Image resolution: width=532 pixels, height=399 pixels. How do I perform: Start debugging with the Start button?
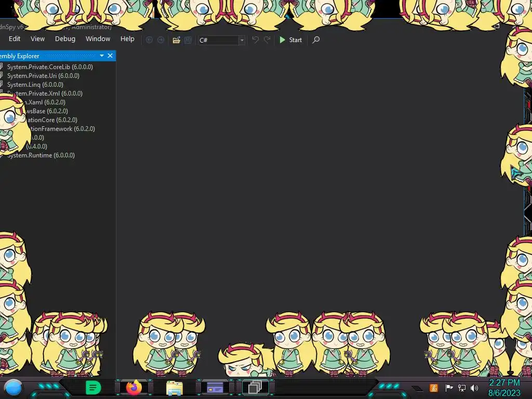point(290,40)
